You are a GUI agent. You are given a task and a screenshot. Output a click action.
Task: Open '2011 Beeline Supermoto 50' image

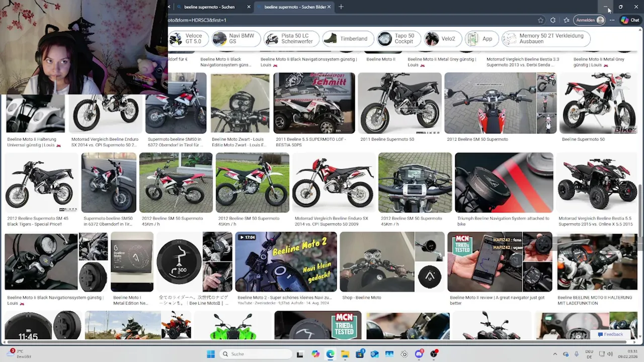coord(399,103)
